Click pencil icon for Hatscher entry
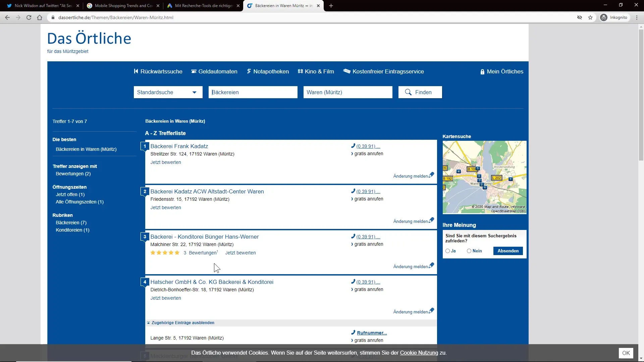The width and height of the screenshot is (644, 362). click(431, 311)
